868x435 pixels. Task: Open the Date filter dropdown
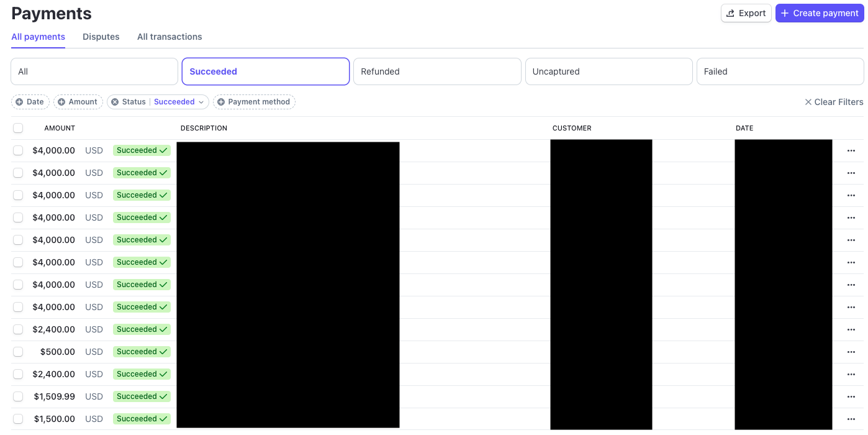point(35,102)
